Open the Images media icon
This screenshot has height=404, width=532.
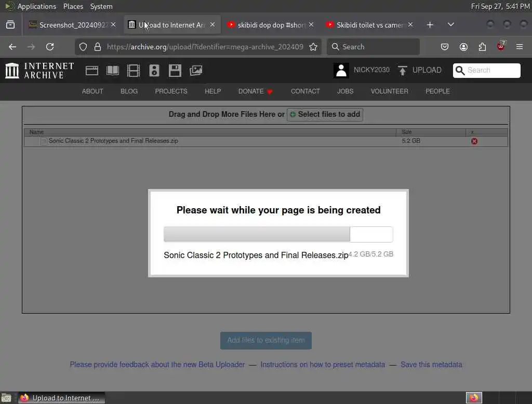click(x=196, y=71)
